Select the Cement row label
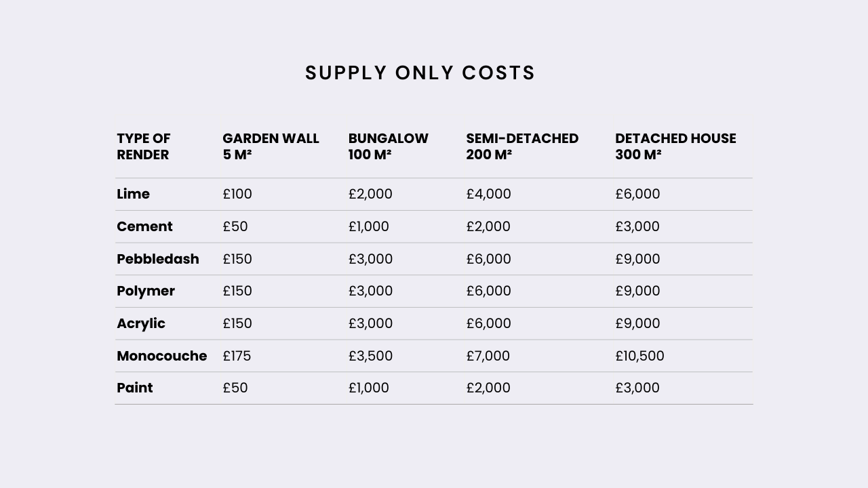This screenshot has width=868, height=488. click(x=144, y=226)
